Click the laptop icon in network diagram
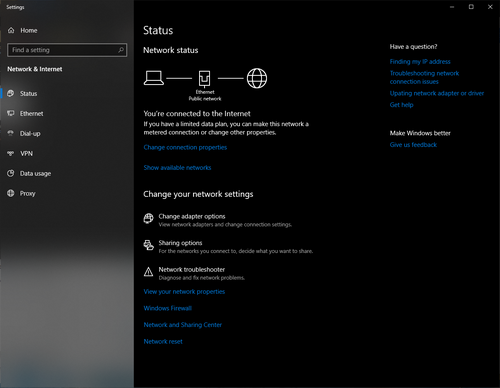500x388 pixels. click(154, 78)
